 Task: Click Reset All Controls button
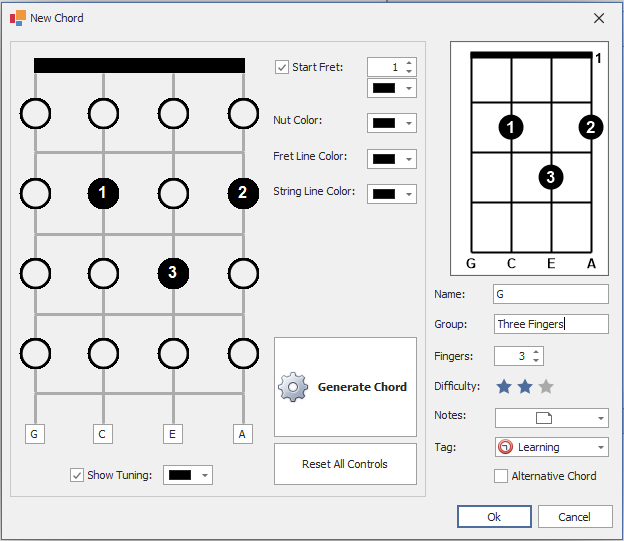[x=345, y=464]
